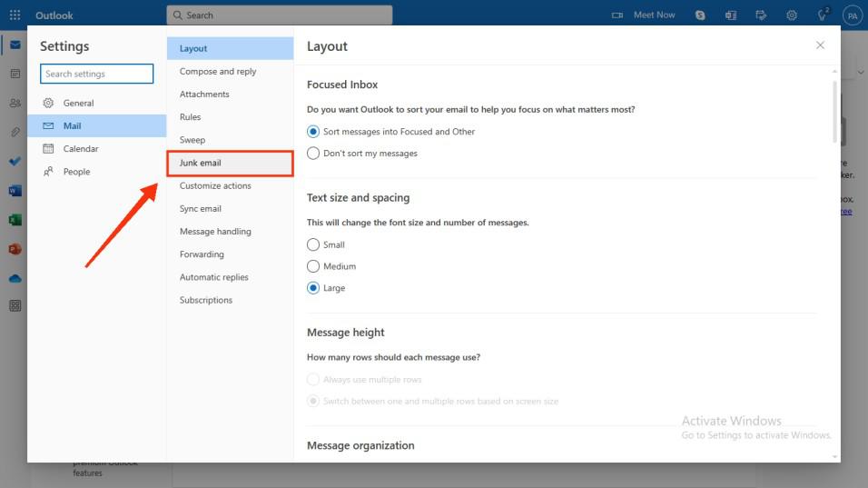Open the settings gear in header

792,15
